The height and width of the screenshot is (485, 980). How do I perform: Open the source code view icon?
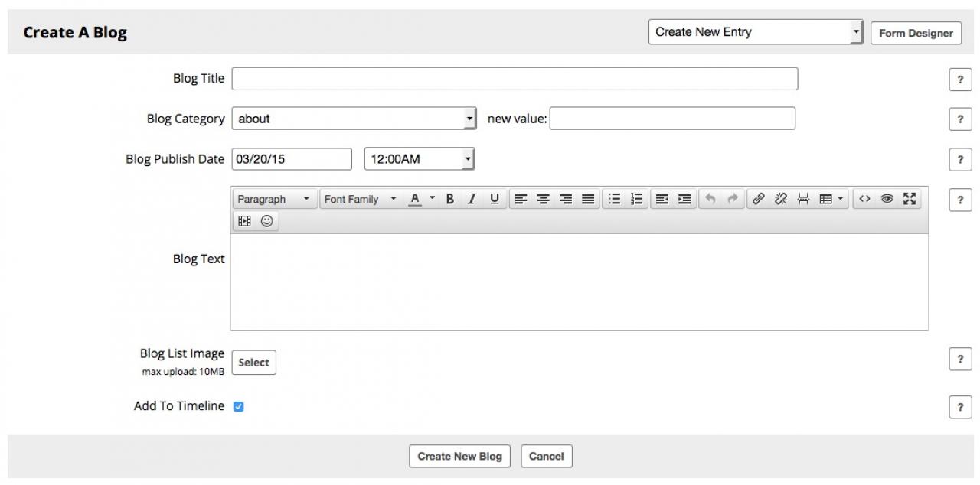click(864, 199)
